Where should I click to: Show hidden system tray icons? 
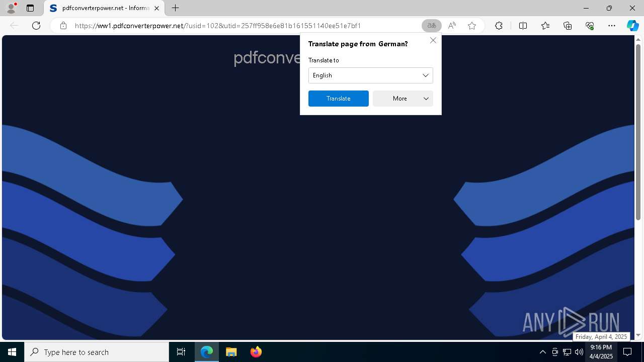(542, 352)
